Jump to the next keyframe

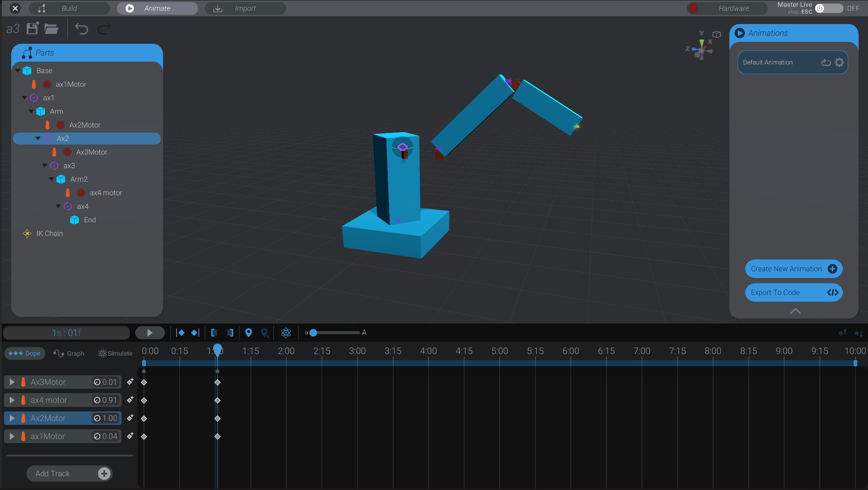(x=195, y=332)
